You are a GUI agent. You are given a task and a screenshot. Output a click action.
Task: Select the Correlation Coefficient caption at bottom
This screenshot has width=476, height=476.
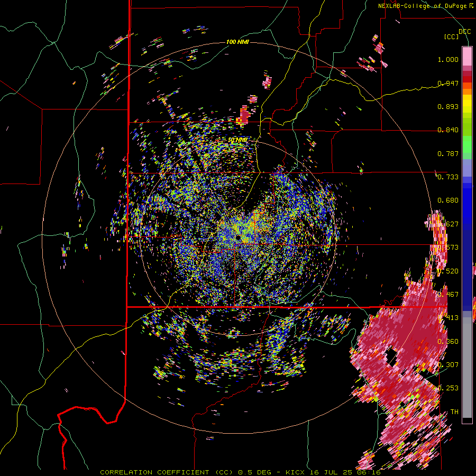pyautogui.click(x=240, y=472)
